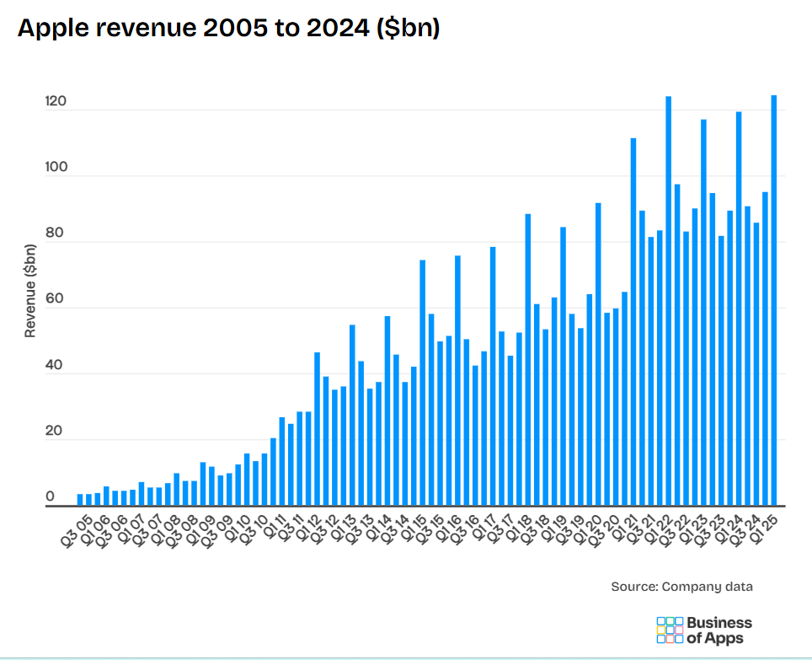Select the Q1 24 revenue bar near 120

click(739, 309)
